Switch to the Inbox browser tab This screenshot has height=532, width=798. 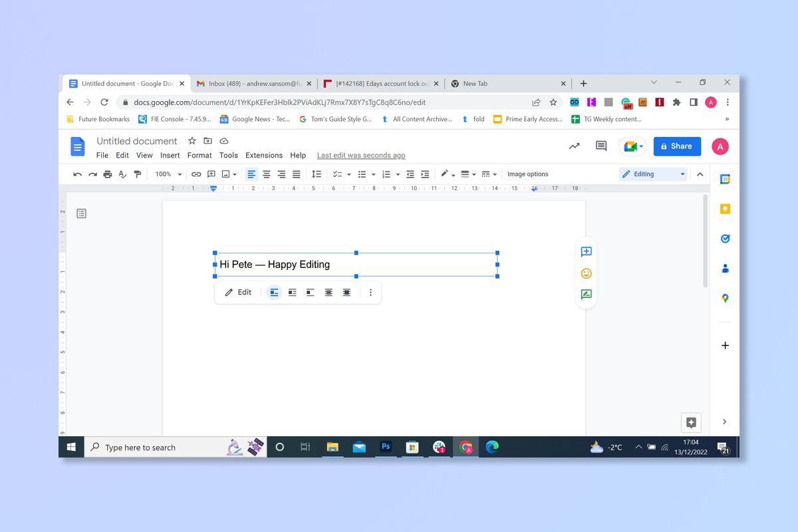tap(253, 83)
